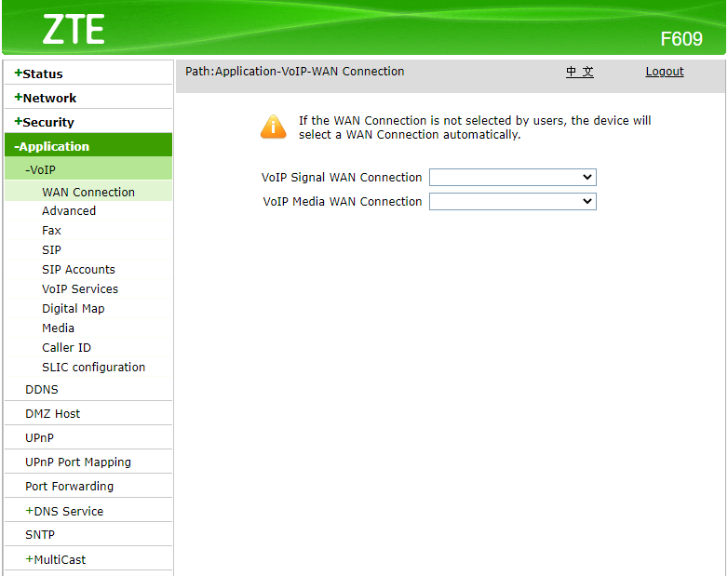Viewport: 728px width, 576px height.
Task: Collapse the Application menu section
Action: pyautogui.click(x=53, y=146)
